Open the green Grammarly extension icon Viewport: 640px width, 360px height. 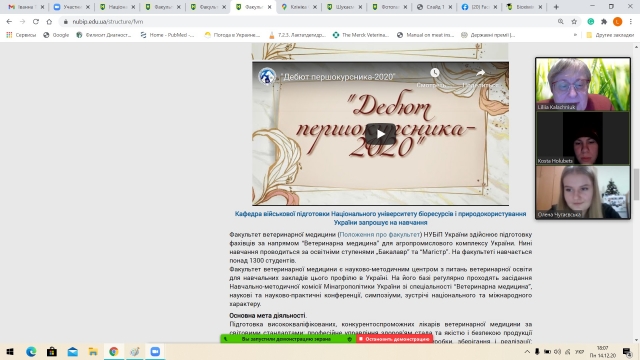(x=591, y=22)
